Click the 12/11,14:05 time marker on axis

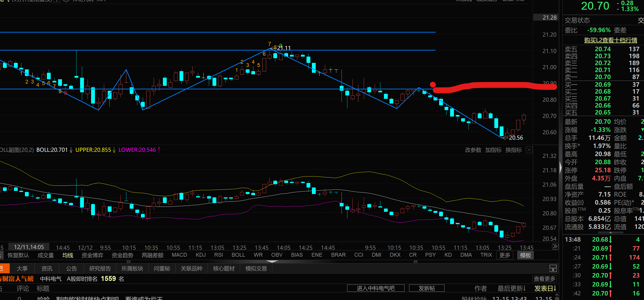point(29,247)
